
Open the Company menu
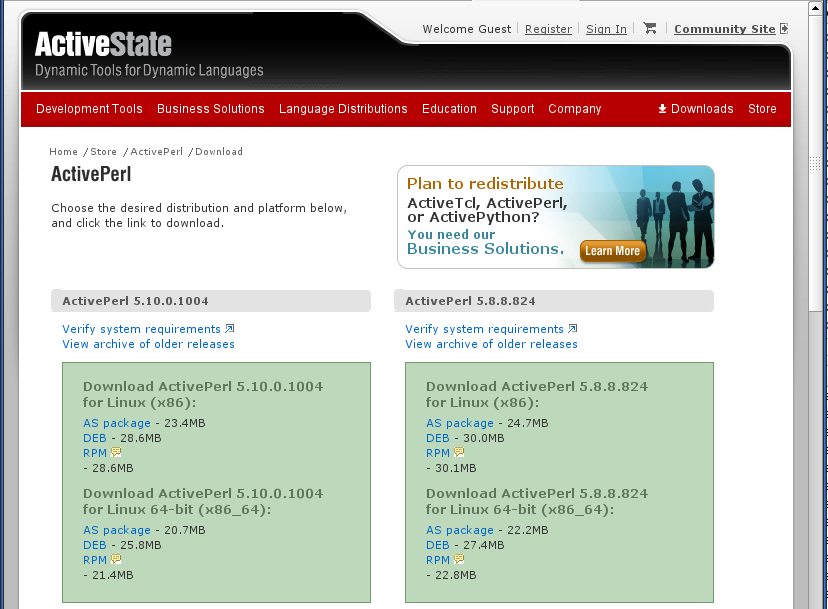point(575,109)
